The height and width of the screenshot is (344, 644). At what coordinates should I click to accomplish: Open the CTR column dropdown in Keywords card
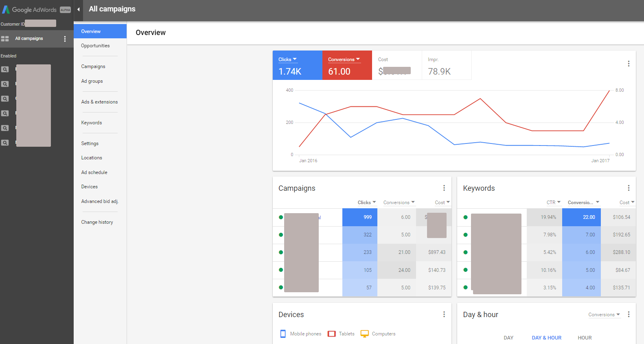[554, 203]
